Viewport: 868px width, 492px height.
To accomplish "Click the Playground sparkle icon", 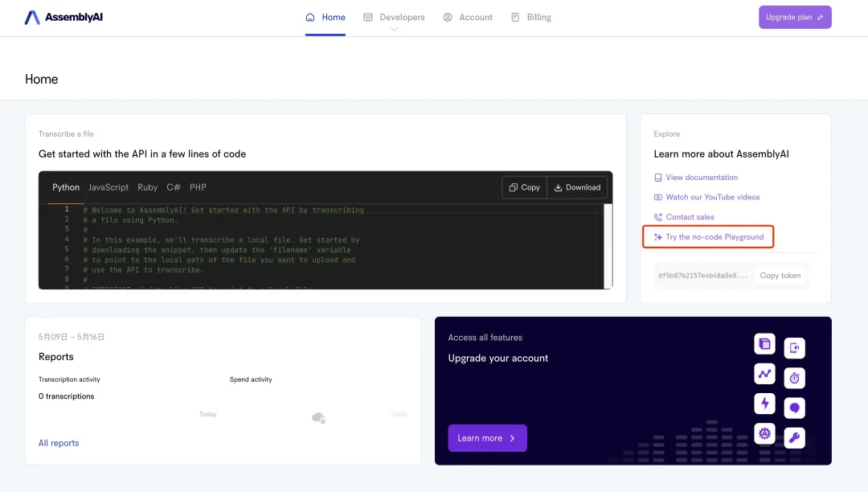I will 657,237.
